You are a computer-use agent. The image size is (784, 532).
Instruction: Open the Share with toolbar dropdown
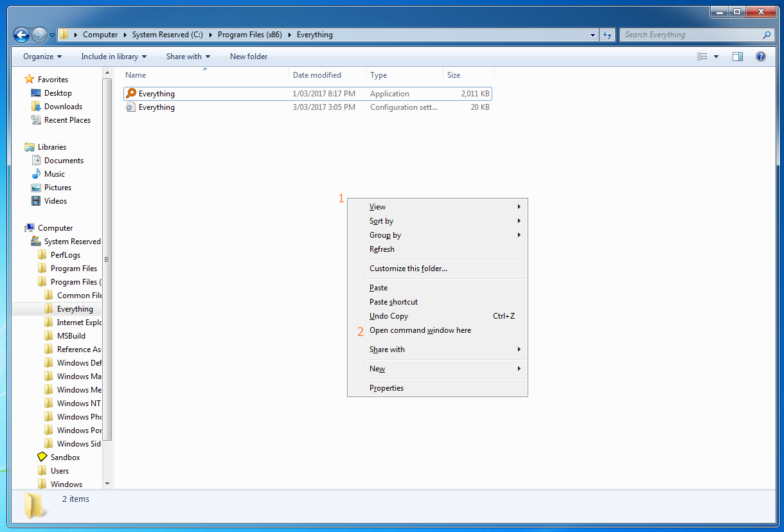click(188, 57)
